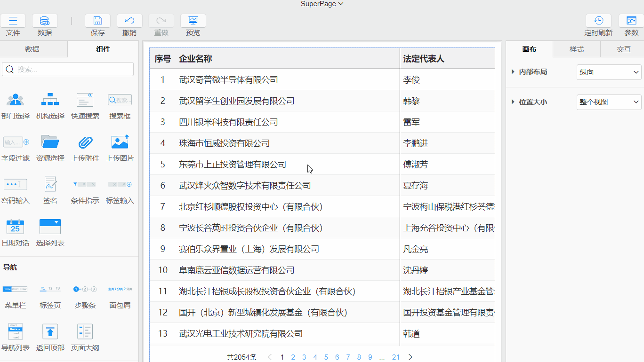644x362 pixels.
Task: Select the 签名 signature component
Action: (x=50, y=184)
